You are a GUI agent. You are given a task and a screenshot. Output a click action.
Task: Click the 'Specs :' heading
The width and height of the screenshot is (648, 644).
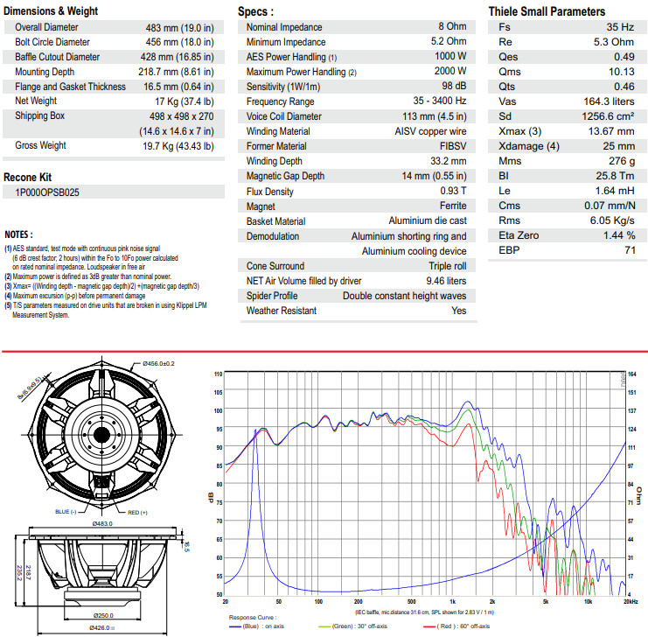click(x=255, y=11)
